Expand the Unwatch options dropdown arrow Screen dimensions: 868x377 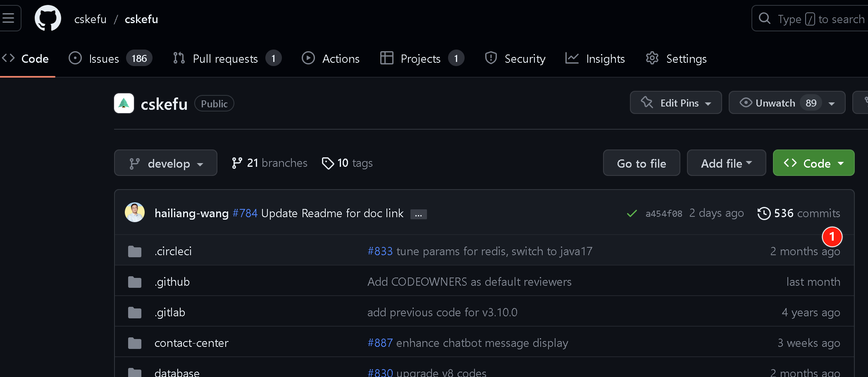pyautogui.click(x=832, y=103)
